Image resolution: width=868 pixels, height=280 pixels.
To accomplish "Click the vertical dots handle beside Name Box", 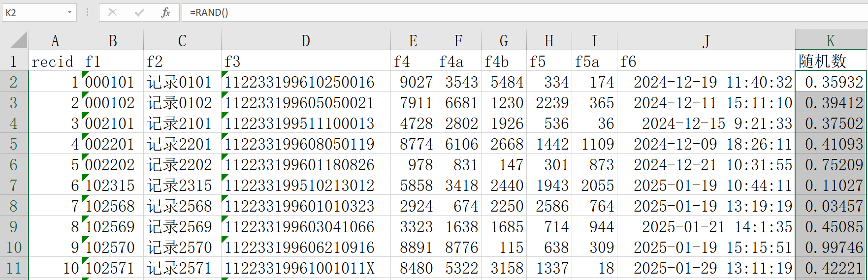I will 87,12.
